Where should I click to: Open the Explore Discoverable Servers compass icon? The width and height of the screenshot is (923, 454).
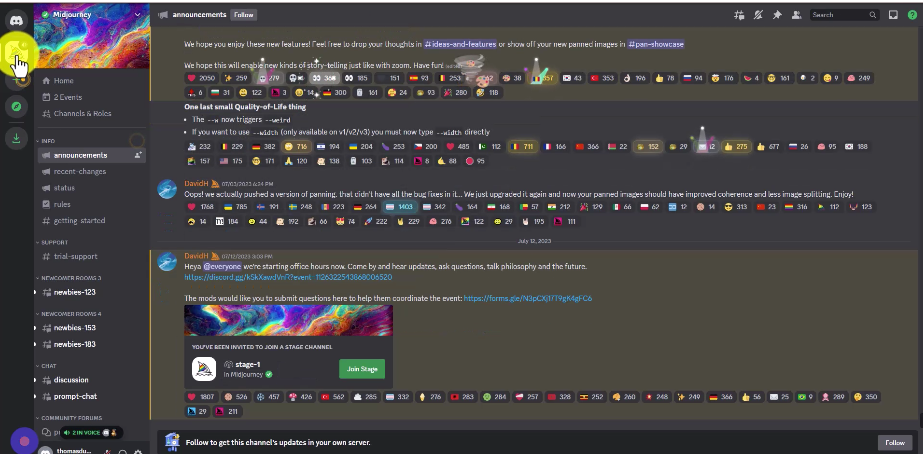pos(16,107)
